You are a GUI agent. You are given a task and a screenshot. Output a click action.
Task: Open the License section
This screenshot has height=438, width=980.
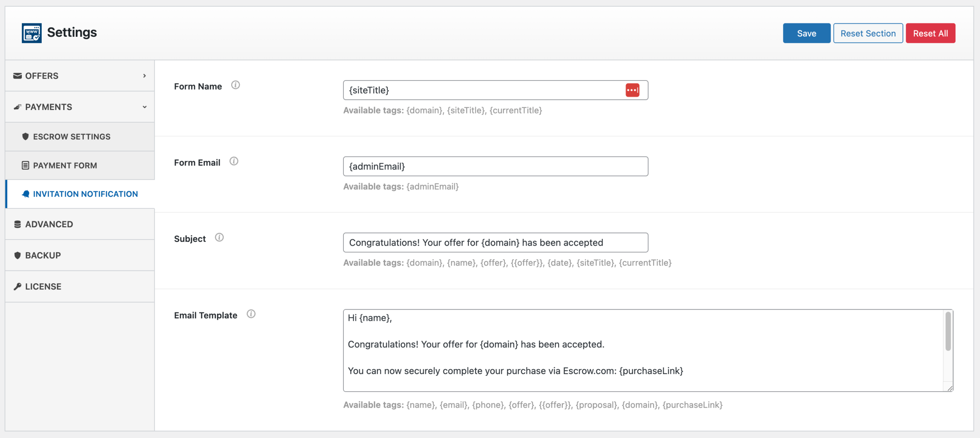click(x=43, y=287)
